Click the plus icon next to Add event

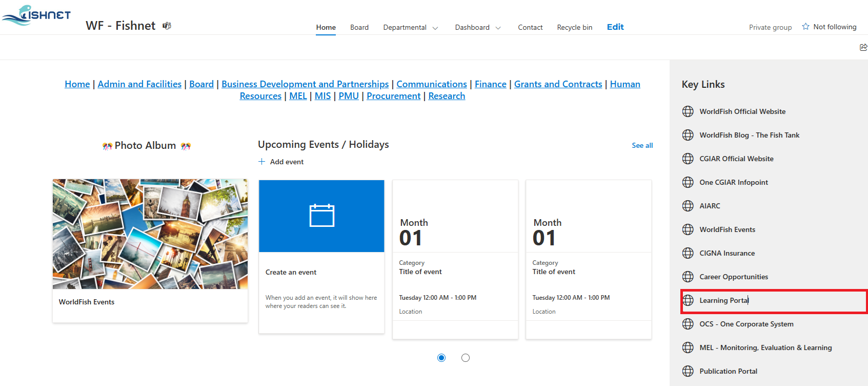click(x=261, y=162)
